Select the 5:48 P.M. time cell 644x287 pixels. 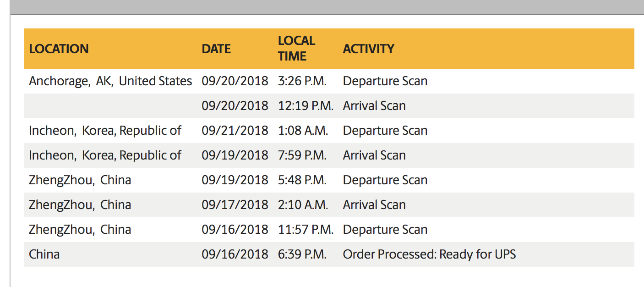pyautogui.click(x=302, y=180)
